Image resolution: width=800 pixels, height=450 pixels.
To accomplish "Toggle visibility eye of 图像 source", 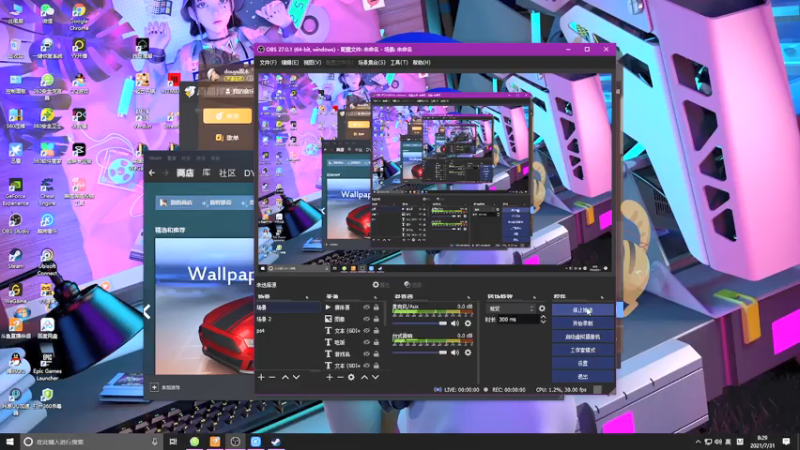I will click(366, 319).
